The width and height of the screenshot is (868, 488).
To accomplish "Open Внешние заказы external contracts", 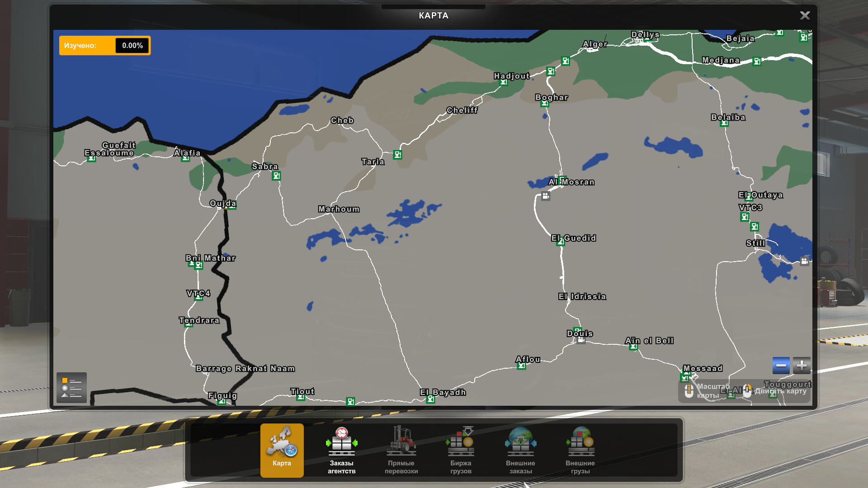I will point(520,450).
